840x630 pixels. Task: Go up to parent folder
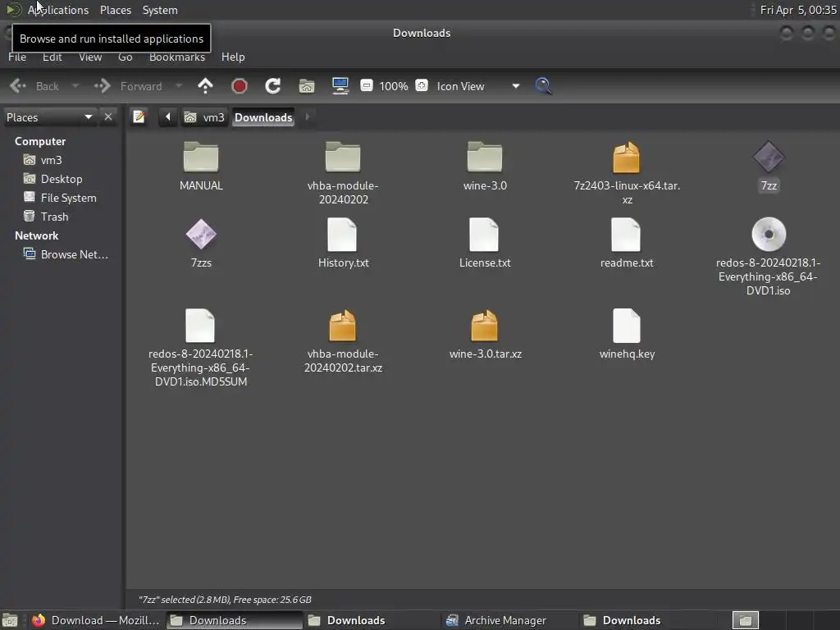(x=205, y=85)
